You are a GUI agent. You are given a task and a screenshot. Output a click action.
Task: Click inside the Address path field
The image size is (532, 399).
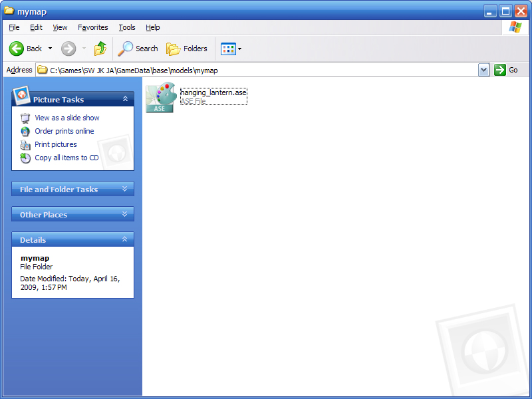pyautogui.click(x=263, y=70)
